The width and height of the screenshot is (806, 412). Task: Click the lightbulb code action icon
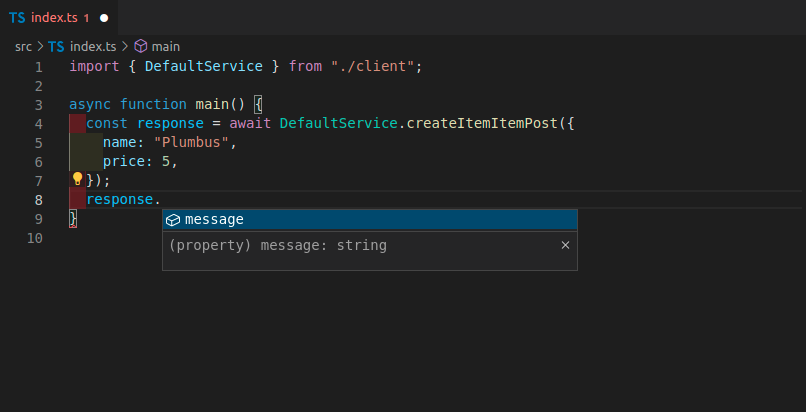pos(76,180)
